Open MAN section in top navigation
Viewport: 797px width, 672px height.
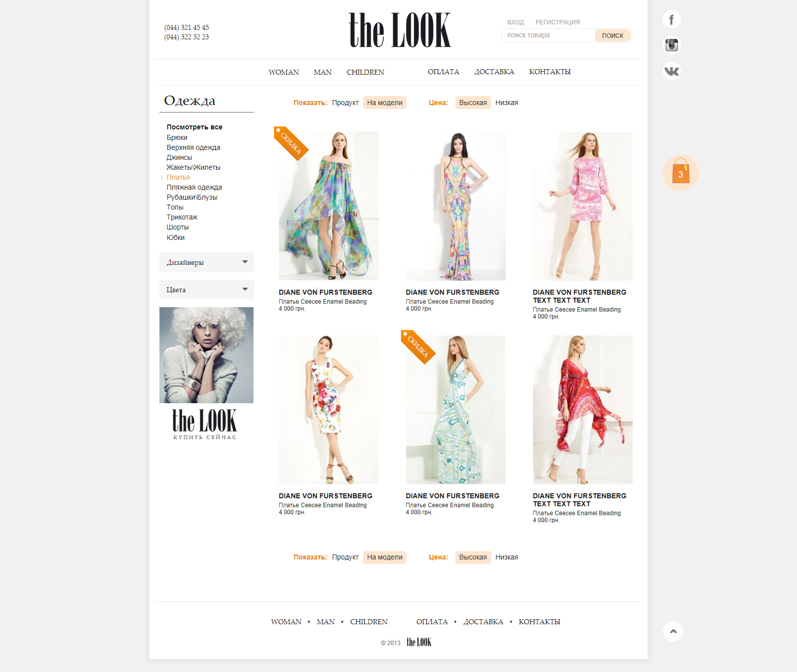pos(323,72)
